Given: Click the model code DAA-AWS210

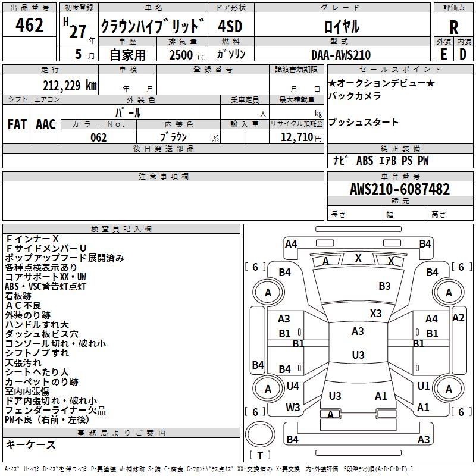Looking at the screenshot, I should [x=341, y=55].
